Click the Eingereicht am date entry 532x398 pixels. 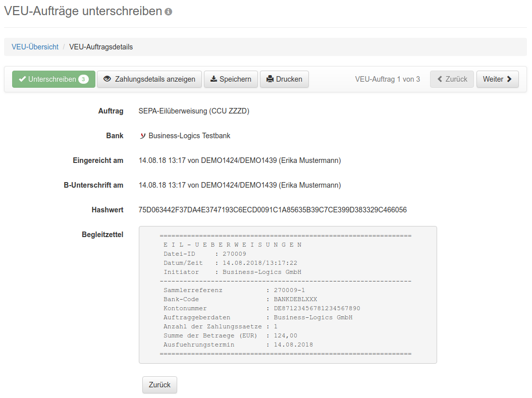pyautogui.click(x=239, y=160)
